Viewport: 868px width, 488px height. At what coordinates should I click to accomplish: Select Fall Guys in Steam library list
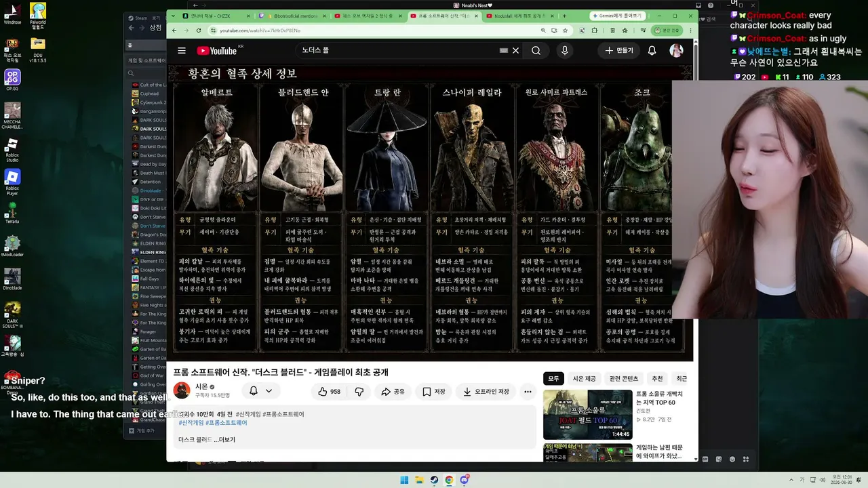tap(149, 279)
